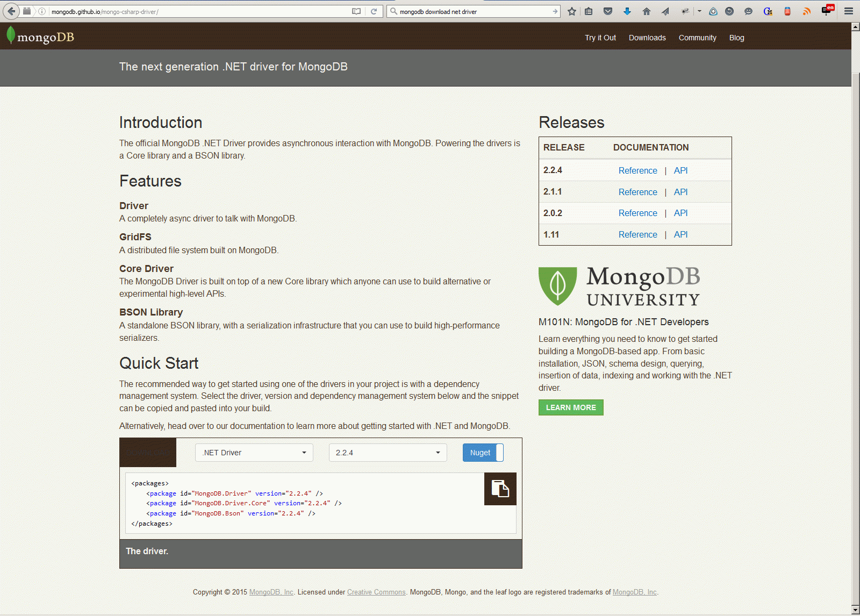This screenshot has width=860, height=616.
Task: Click the 'GridFS' feature heading
Action: [135, 237]
